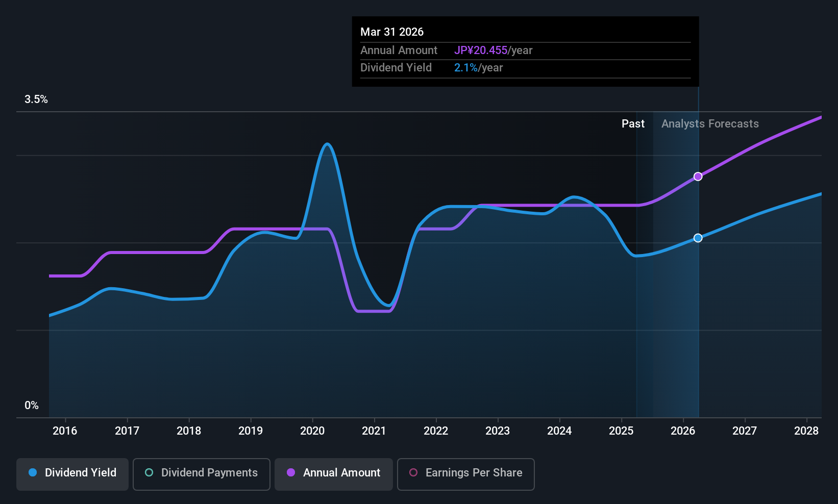Click the JP¥20.455/year tooltip value

494,51
